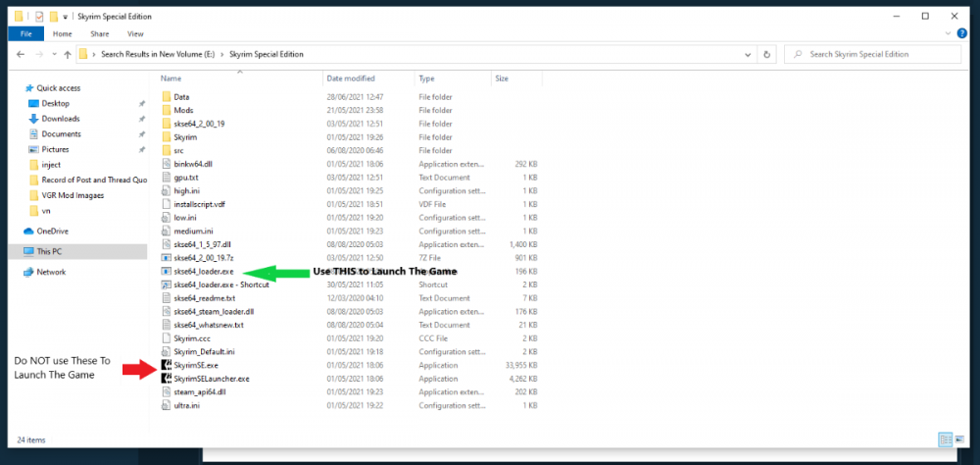This screenshot has height=465, width=980.
Task: Switch to details view layout icon
Action: (x=945, y=439)
